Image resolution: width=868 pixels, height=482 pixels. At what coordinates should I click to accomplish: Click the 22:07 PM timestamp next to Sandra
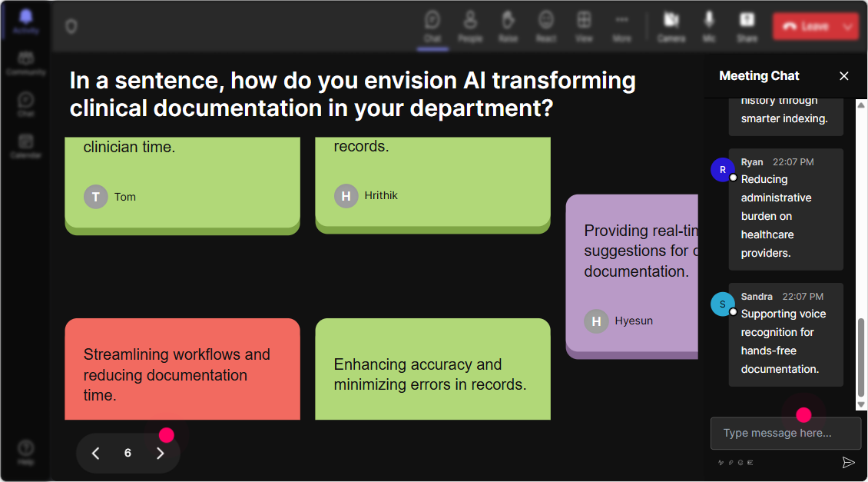point(802,297)
